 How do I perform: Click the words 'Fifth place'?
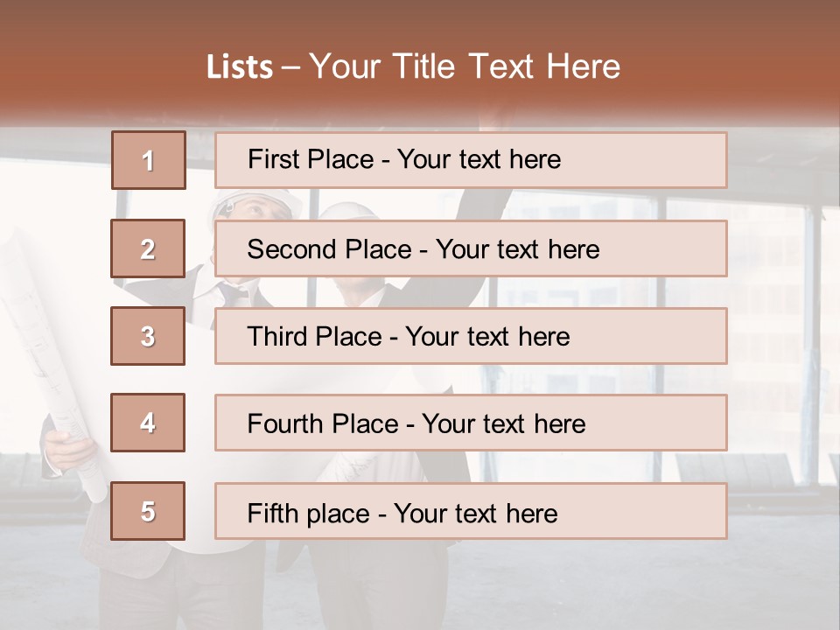[309, 514]
